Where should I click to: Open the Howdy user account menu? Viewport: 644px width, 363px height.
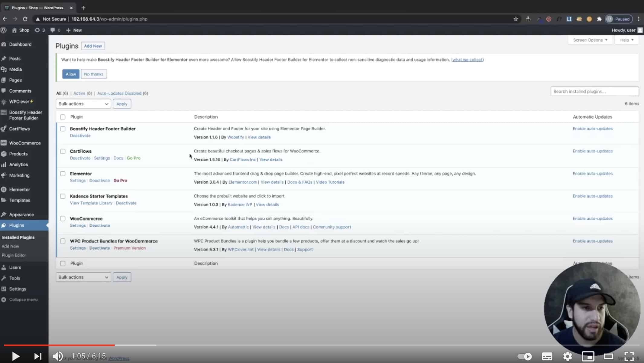click(627, 30)
